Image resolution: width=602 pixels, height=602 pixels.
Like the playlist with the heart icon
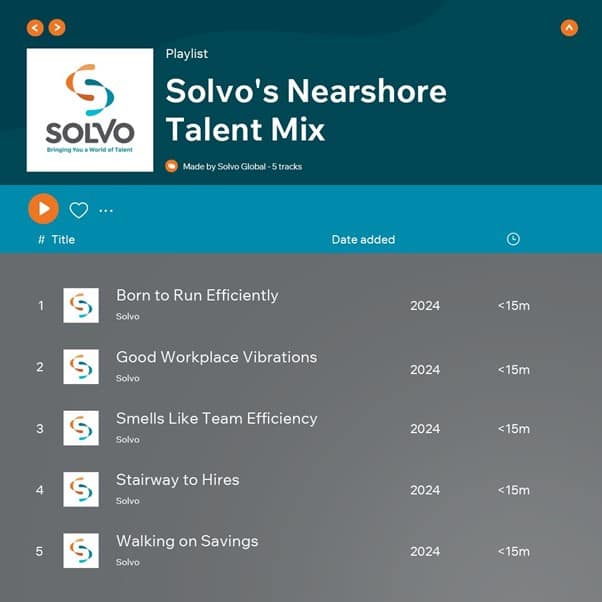tap(79, 210)
